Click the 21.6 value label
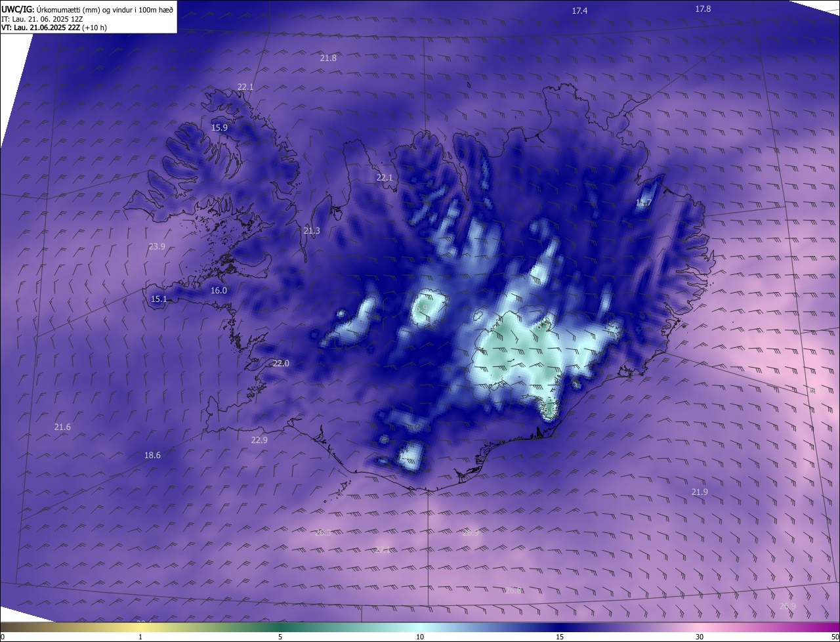 62,427
